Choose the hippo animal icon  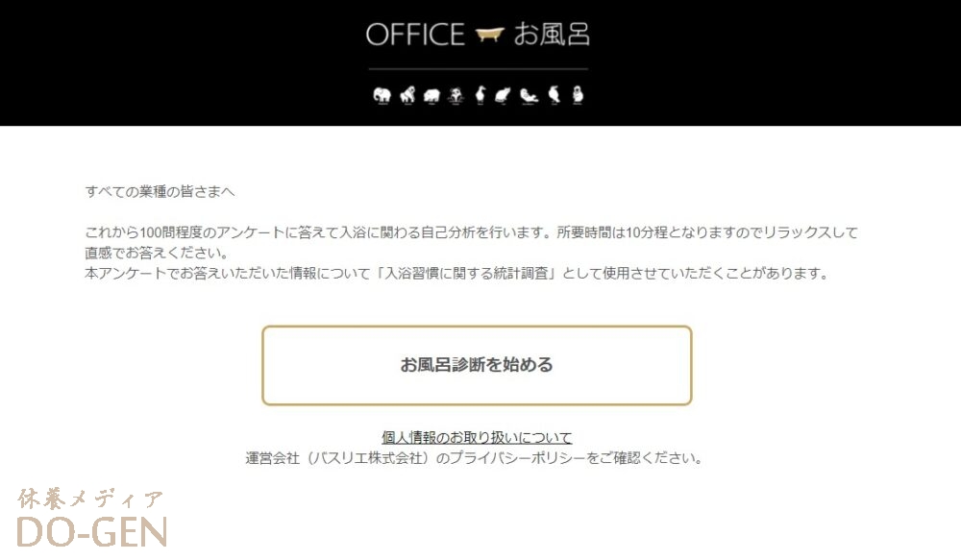(431, 96)
